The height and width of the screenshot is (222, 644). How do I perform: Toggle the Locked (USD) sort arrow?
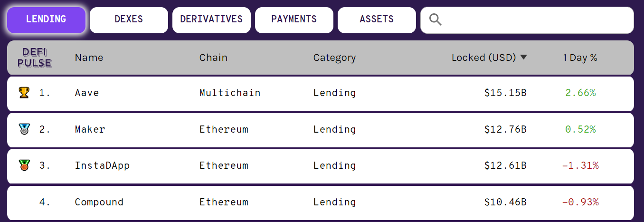tap(523, 58)
